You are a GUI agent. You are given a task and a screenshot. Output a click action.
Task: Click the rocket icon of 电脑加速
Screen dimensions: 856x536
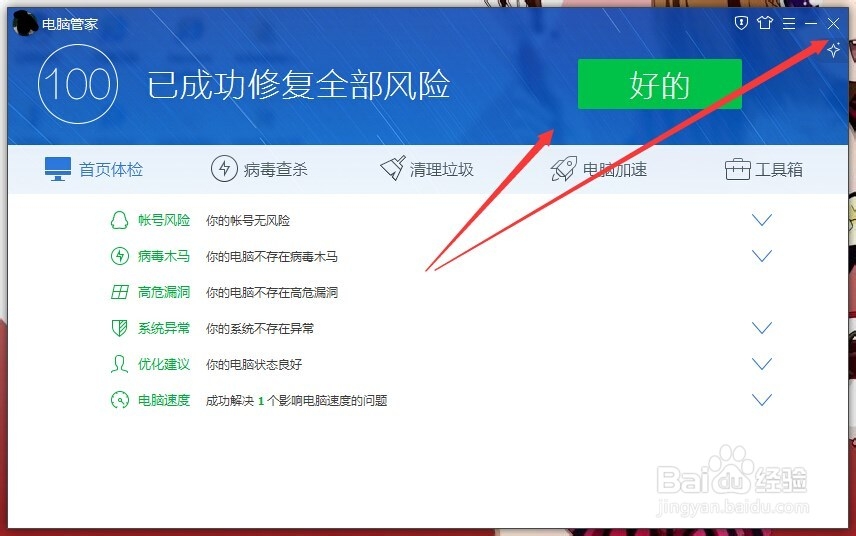pos(563,169)
